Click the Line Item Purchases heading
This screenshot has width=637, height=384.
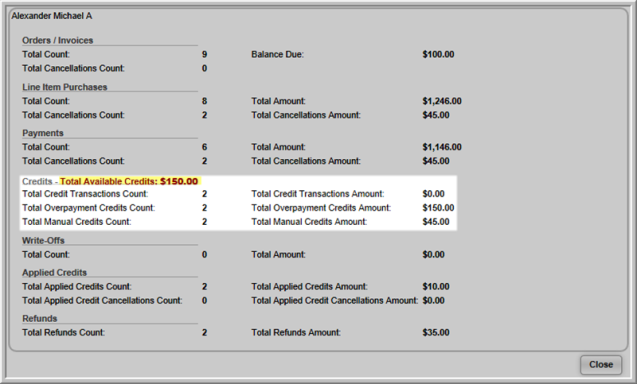pyautogui.click(x=65, y=87)
